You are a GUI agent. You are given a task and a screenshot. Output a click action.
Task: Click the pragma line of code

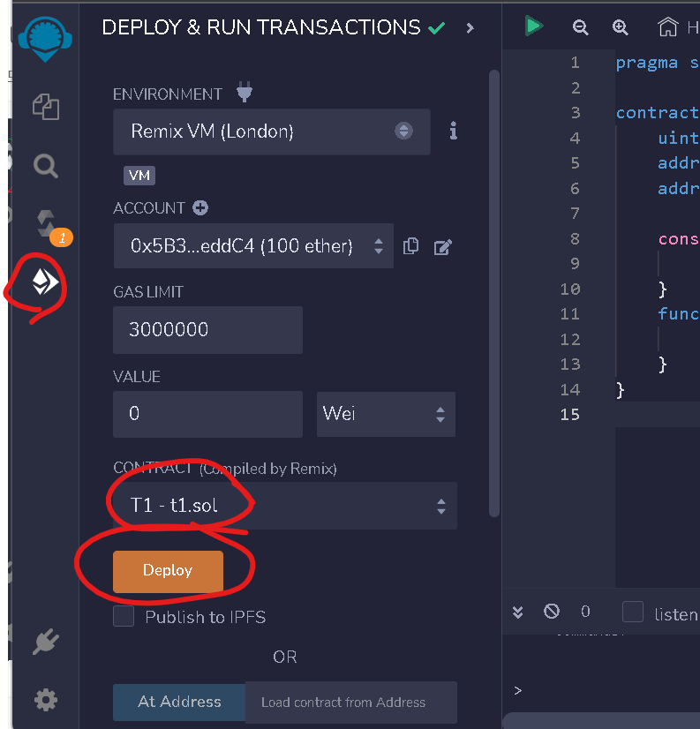658,63
